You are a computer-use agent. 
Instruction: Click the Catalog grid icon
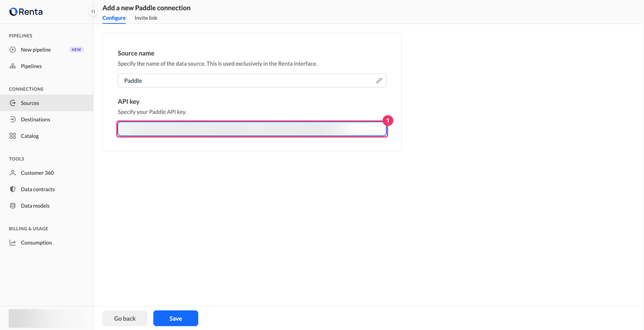pos(13,136)
